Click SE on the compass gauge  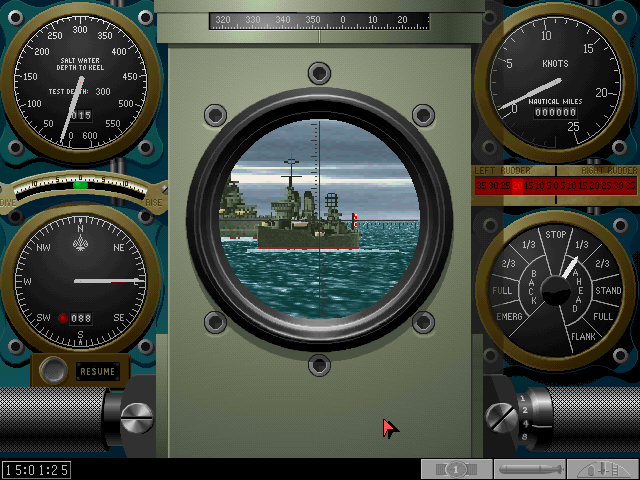pyautogui.click(x=119, y=318)
